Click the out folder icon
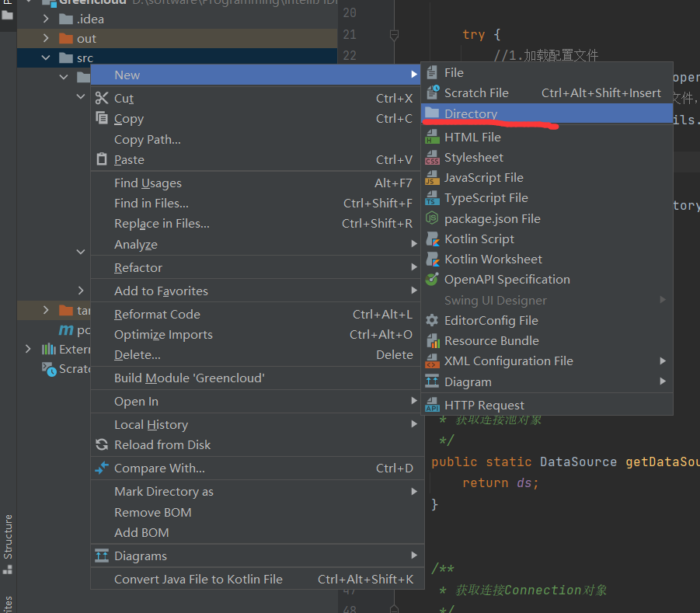The height and width of the screenshot is (613, 700). pyautogui.click(x=65, y=38)
